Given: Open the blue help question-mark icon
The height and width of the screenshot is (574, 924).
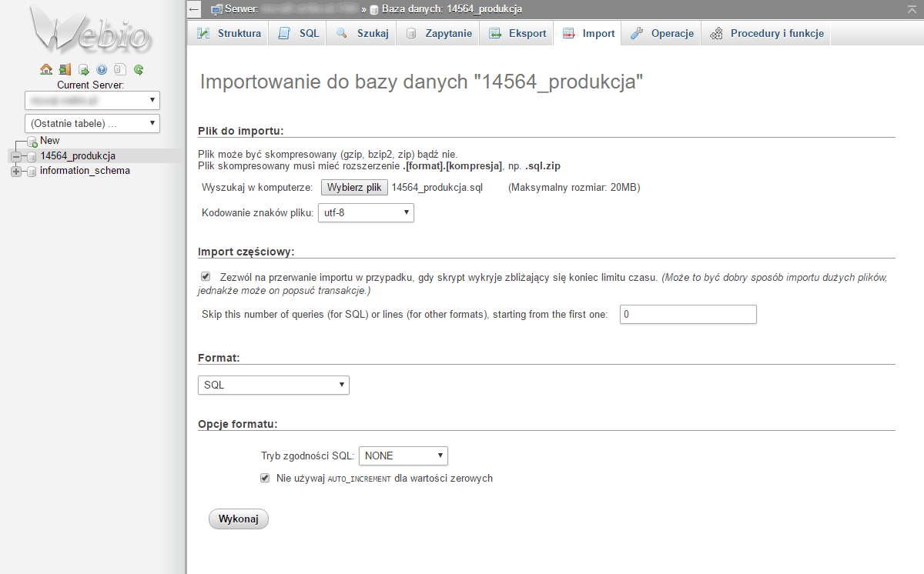Looking at the screenshot, I should point(102,69).
